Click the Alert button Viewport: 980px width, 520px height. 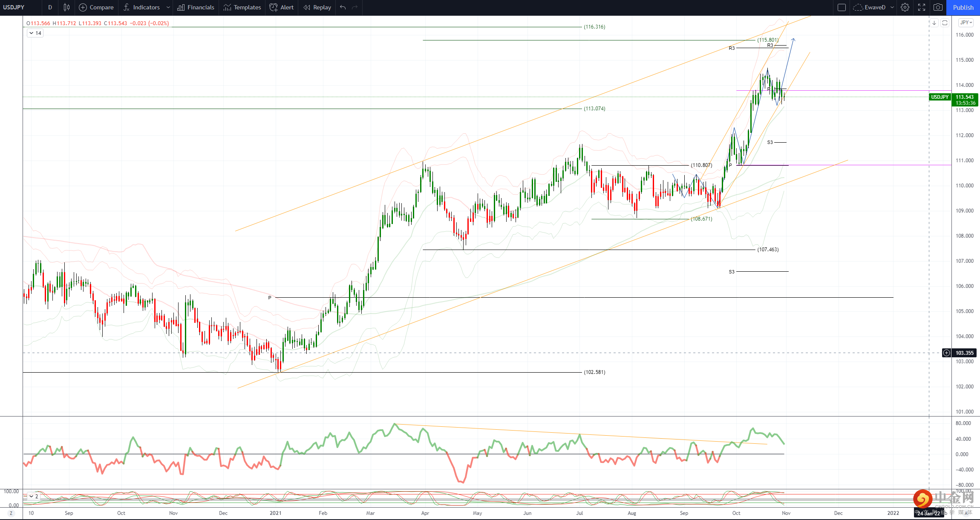click(282, 7)
